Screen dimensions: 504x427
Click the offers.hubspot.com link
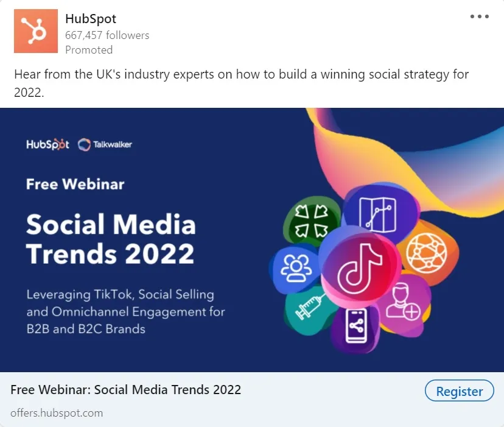[57, 413]
